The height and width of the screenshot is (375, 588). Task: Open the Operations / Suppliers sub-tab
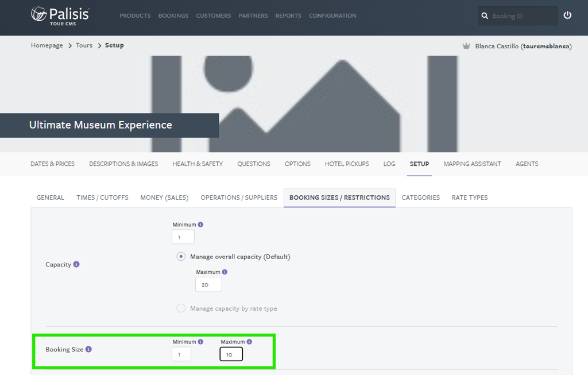pyautogui.click(x=239, y=198)
